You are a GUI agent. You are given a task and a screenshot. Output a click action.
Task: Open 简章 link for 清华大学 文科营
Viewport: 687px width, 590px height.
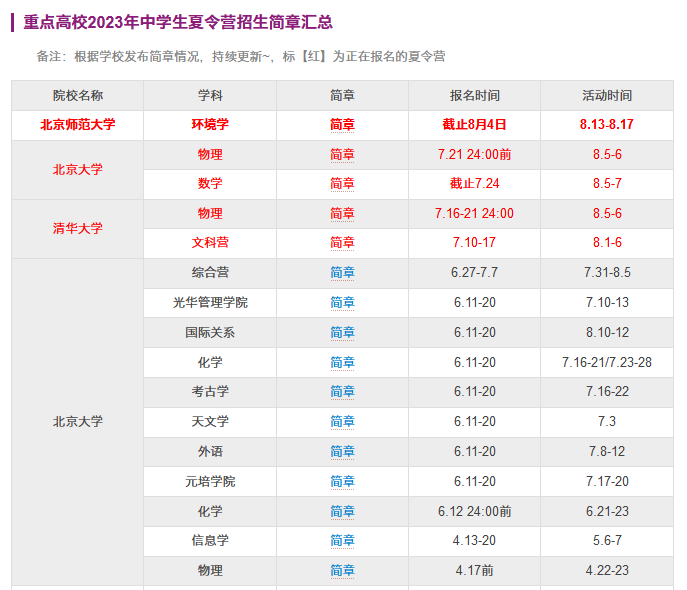[x=342, y=243]
